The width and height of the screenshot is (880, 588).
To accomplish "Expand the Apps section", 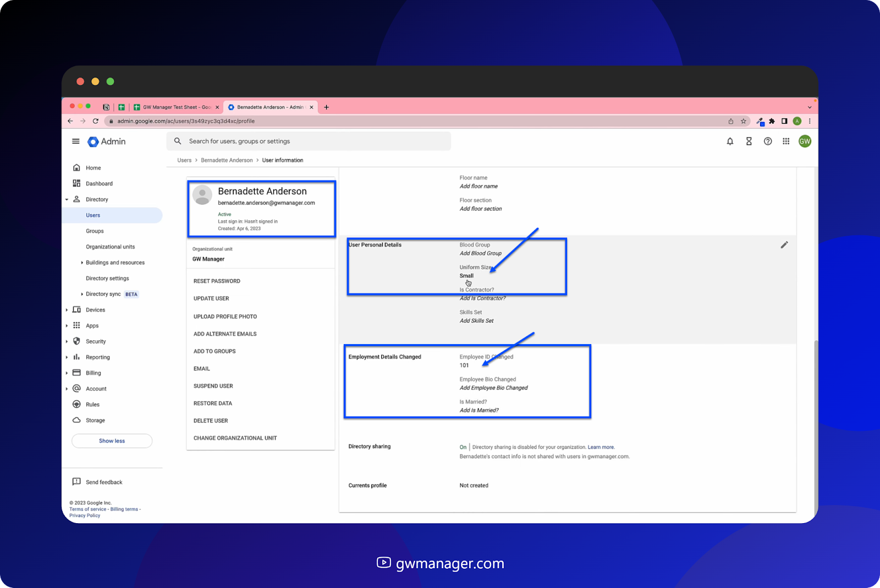I will pos(67,326).
